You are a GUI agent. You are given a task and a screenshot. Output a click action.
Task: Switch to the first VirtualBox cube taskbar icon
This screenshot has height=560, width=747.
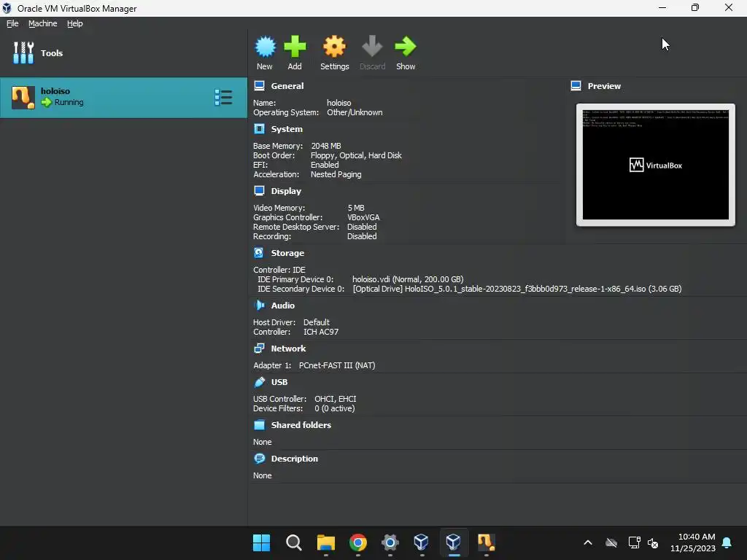point(421,542)
